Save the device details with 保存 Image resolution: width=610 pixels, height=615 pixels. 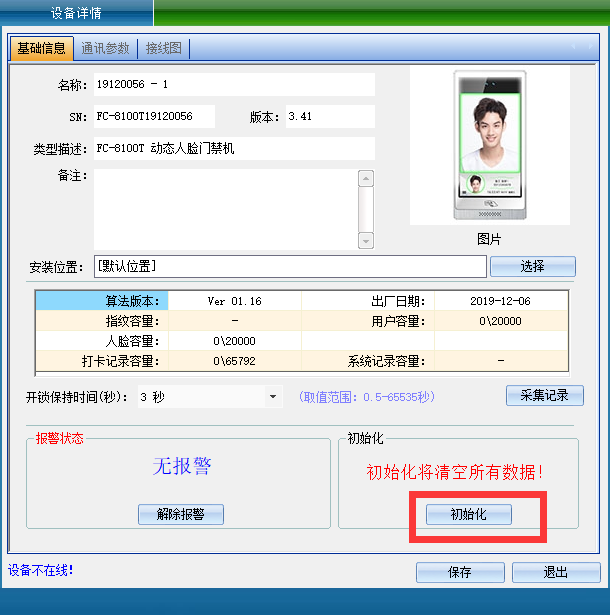pyautogui.click(x=459, y=573)
